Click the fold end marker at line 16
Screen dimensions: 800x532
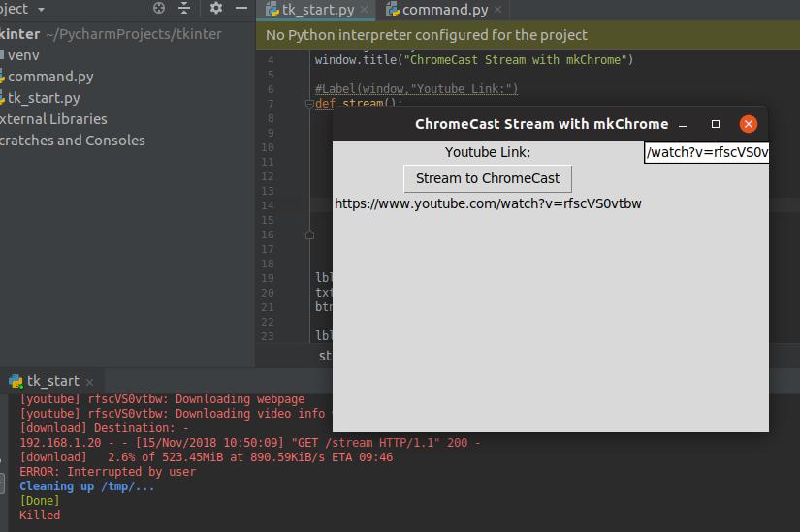(309, 235)
